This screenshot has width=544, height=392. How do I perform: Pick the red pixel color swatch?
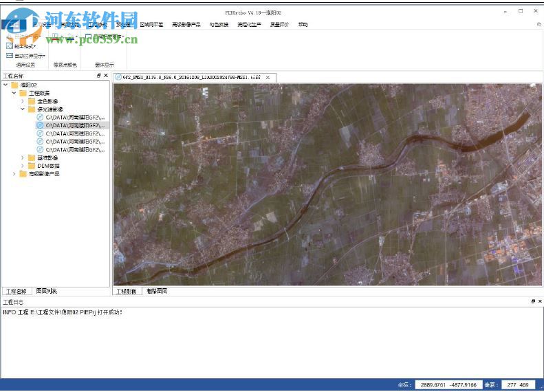point(56,36)
